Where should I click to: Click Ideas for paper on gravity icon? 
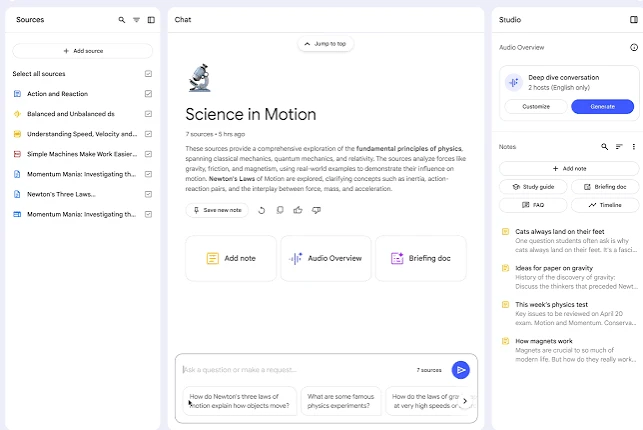pyautogui.click(x=506, y=268)
